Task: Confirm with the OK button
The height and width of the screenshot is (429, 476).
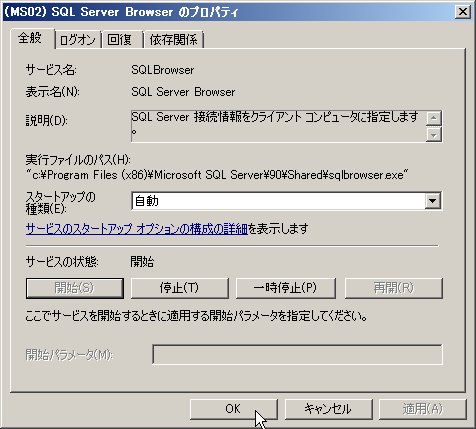Action: (234, 409)
